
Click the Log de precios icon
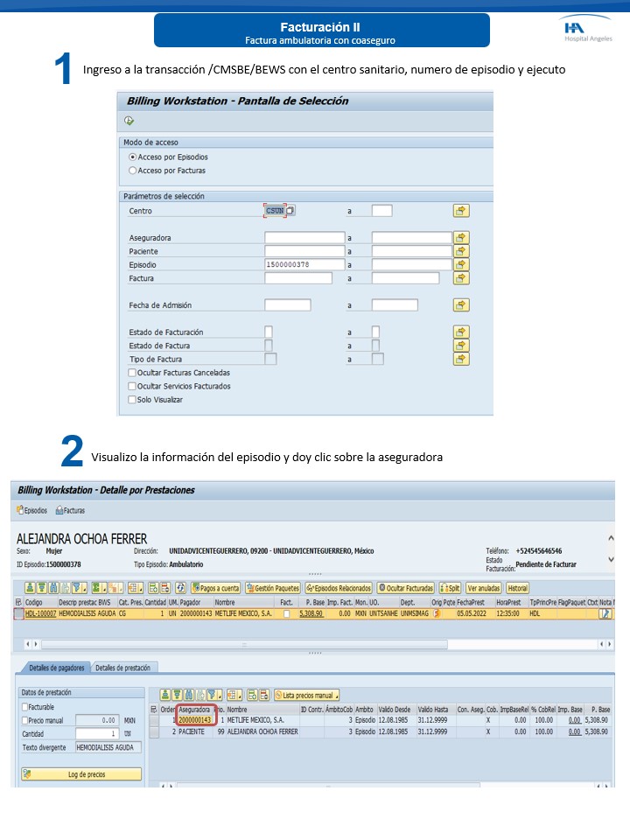(27, 774)
